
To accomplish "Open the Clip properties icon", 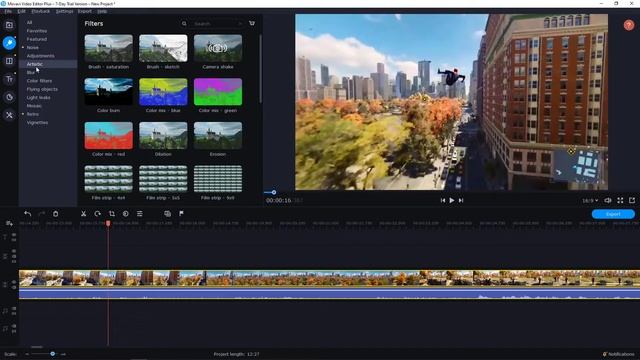I will (x=140, y=213).
